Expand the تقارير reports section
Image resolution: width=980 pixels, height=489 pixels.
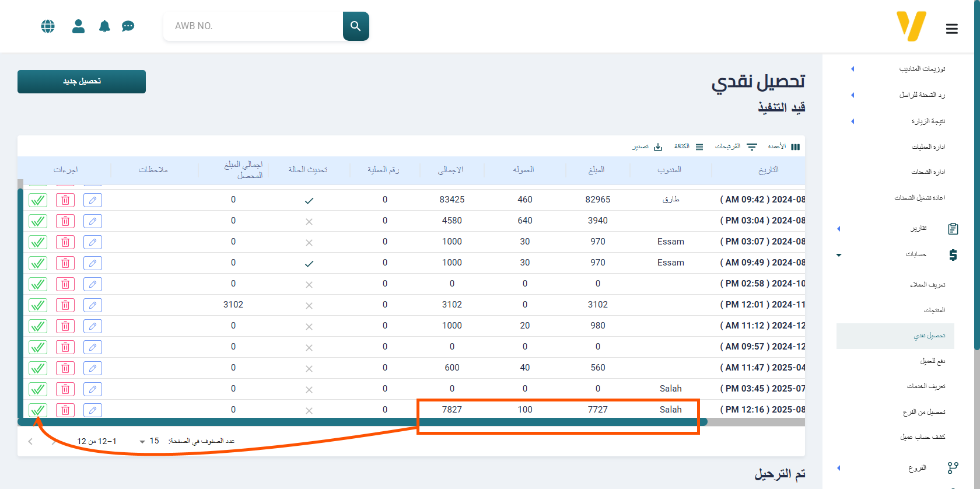pos(919,228)
